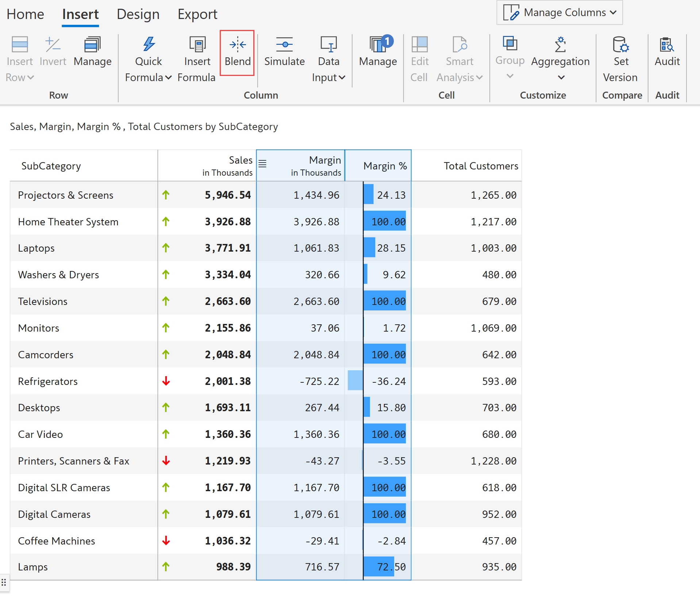
Task: Click the Insert Formula icon
Action: pyautogui.click(x=197, y=45)
